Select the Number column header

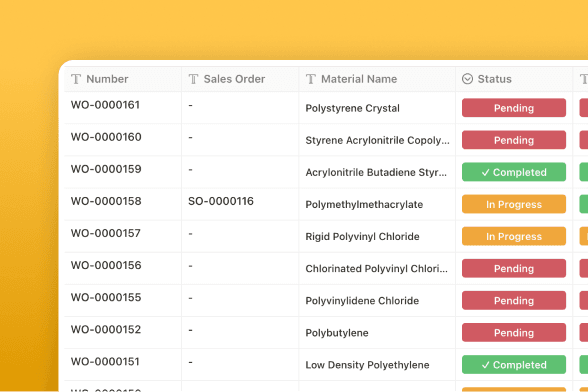(123, 79)
